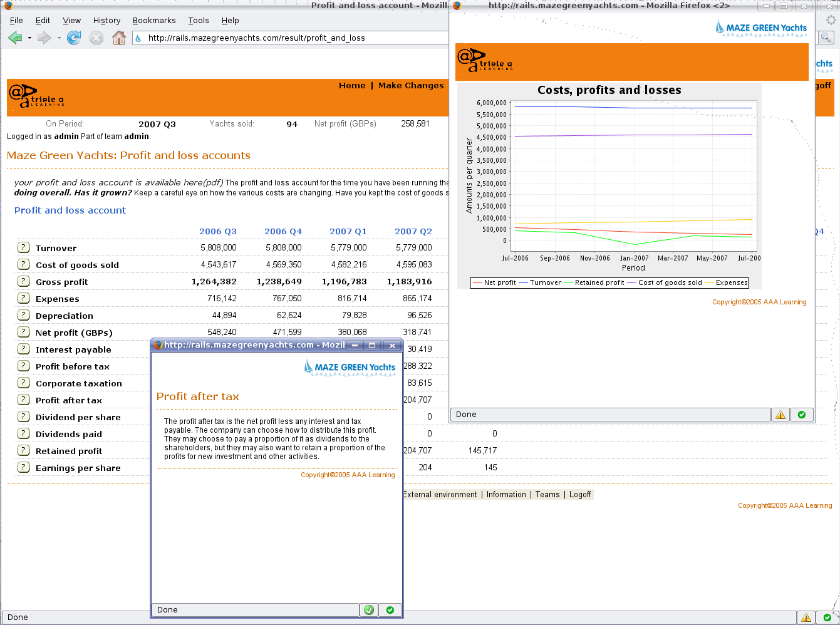The image size is (840, 625).
Task: Open help icon beside Turnover row
Action: [23, 247]
